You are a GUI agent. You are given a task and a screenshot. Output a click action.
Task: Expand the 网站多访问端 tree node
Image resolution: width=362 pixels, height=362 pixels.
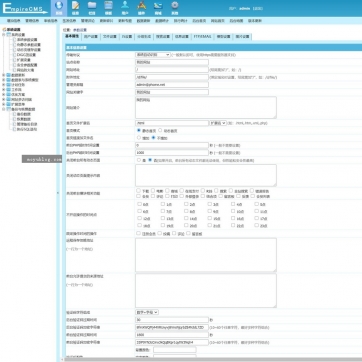[x=3, y=99]
